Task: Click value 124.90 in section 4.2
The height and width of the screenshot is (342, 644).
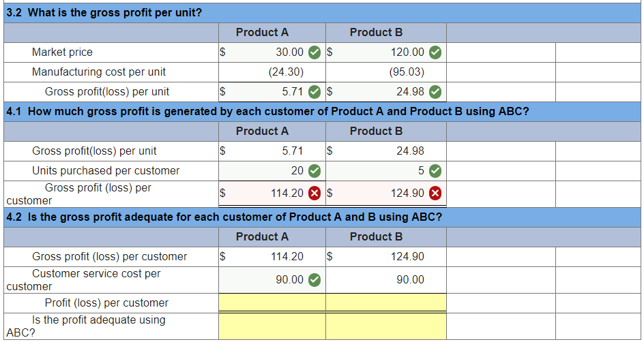Action: tap(408, 257)
